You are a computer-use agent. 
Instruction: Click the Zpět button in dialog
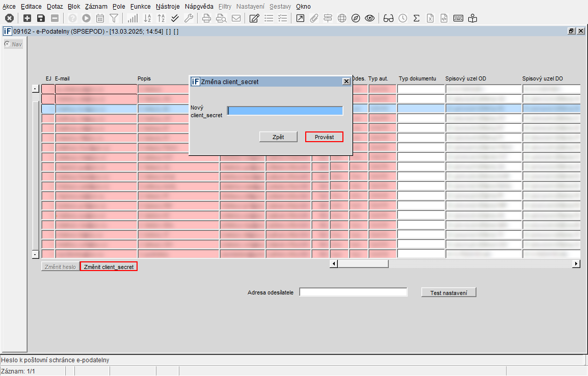click(x=278, y=137)
